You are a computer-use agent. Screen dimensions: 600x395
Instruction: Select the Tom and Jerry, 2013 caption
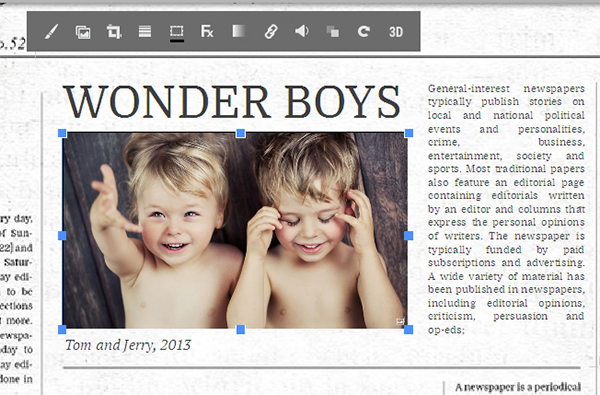128,345
